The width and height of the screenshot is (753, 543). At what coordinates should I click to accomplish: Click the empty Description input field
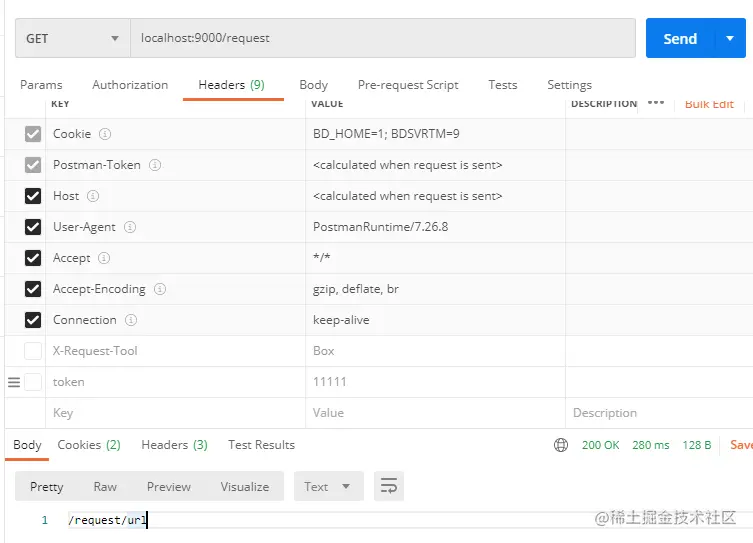pos(659,413)
